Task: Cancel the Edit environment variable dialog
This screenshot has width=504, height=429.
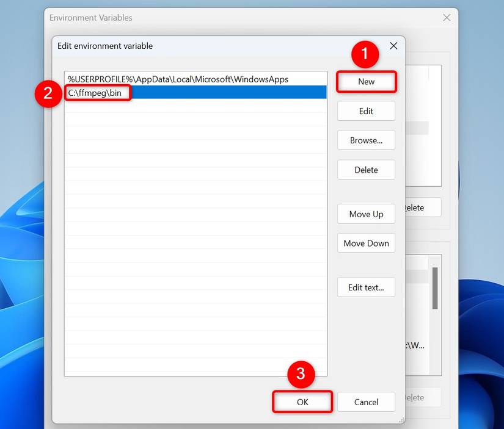Action: pyautogui.click(x=366, y=402)
